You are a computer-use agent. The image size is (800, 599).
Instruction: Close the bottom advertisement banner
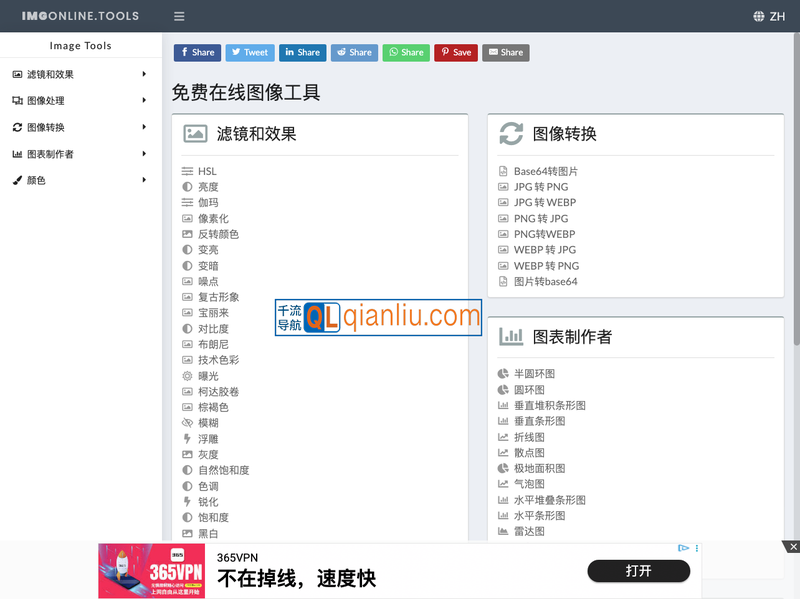[792, 547]
